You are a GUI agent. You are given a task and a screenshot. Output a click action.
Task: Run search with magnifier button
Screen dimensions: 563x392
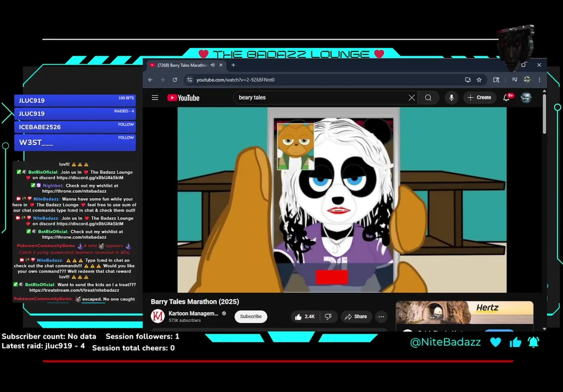coord(428,97)
